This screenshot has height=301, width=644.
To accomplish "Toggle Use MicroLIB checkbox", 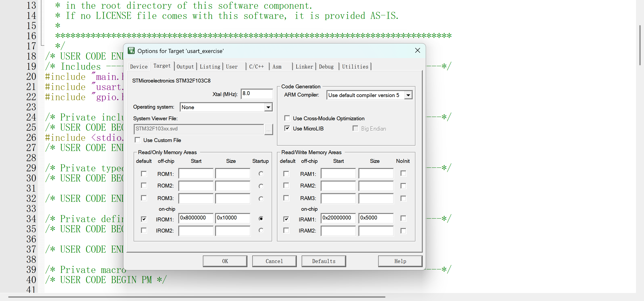I will (287, 128).
